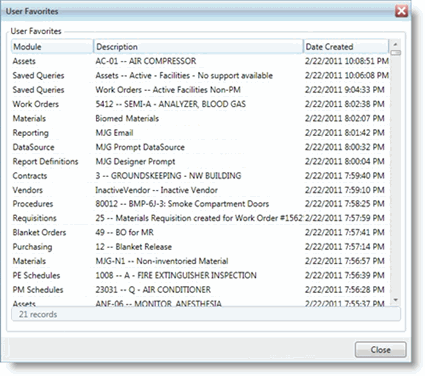The image size is (425, 376).
Task: Select MJG Designer Prompt row
Action: point(200,161)
